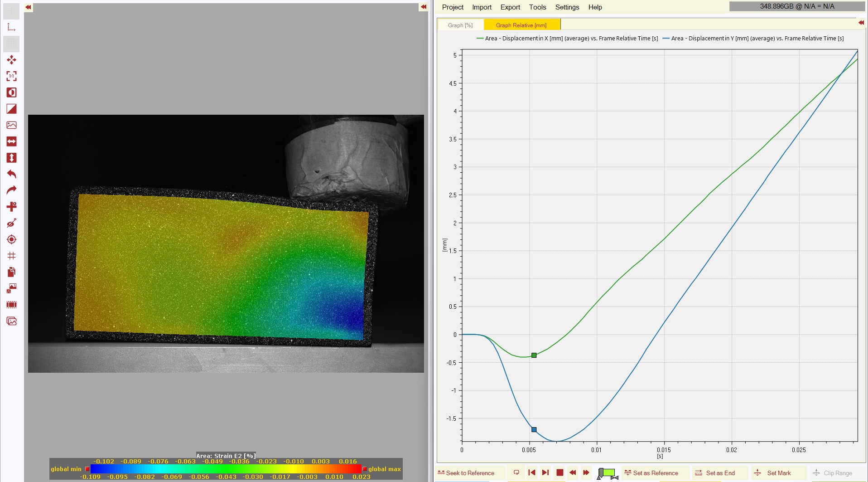Click the flip horizontal arrows icon
The image size is (868, 482).
(11, 141)
